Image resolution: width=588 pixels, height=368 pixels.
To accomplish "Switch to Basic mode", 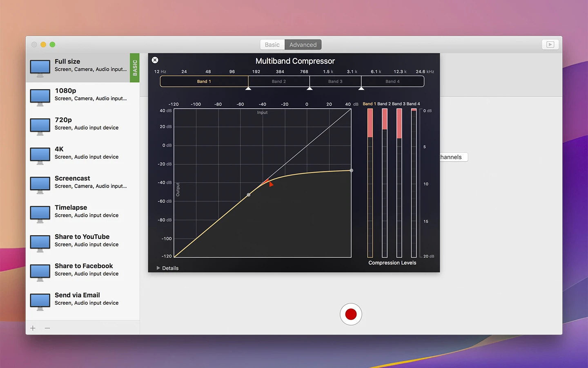I will point(272,45).
